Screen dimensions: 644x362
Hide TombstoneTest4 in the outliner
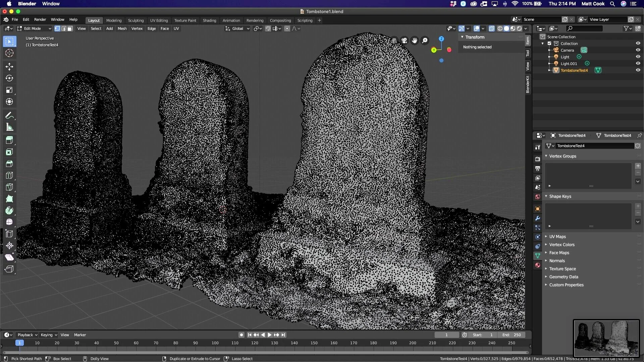(638, 70)
